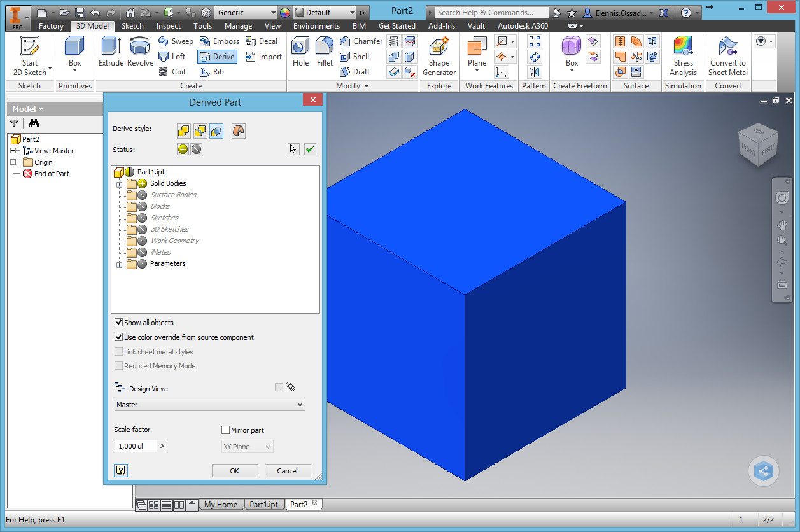The image size is (800, 532).
Task: Launch Stress Analysis simulation
Action: [683, 56]
